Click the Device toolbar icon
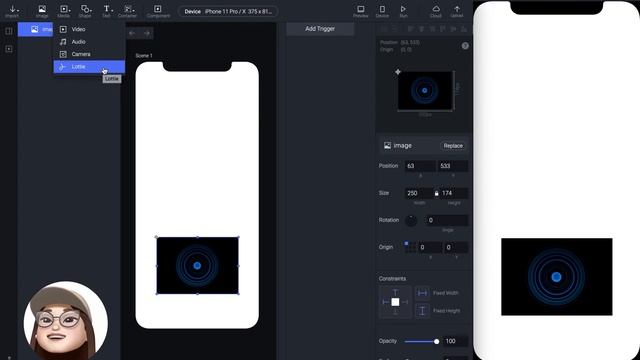 (382, 11)
